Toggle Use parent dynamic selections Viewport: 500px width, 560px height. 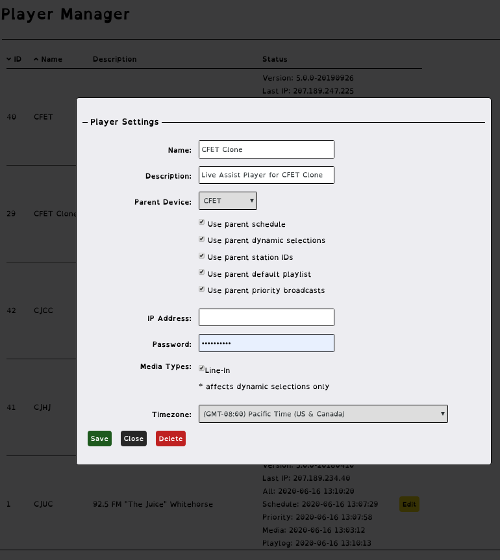pos(202,239)
